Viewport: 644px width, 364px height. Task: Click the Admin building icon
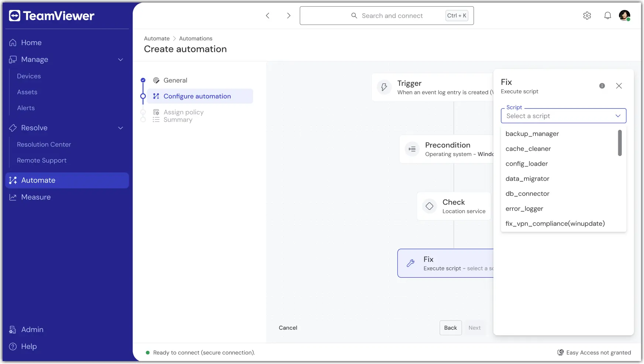point(13,330)
